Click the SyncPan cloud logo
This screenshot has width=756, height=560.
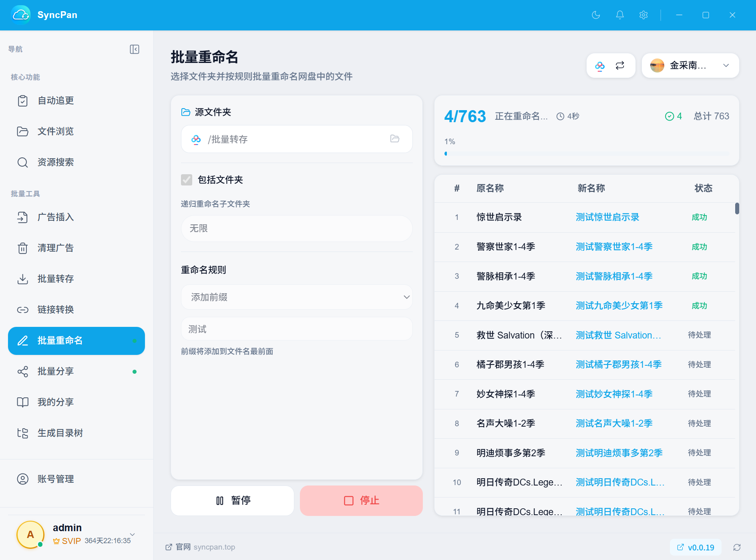[21, 15]
